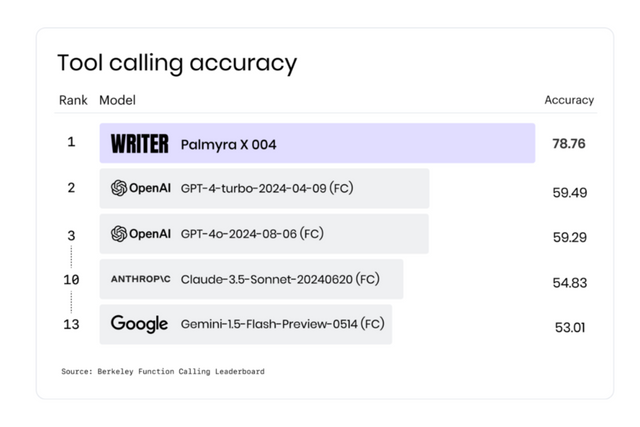The image size is (640, 427).
Task: Click the Berkeley Function Calling Leaderboard source text
Action: click(163, 371)
